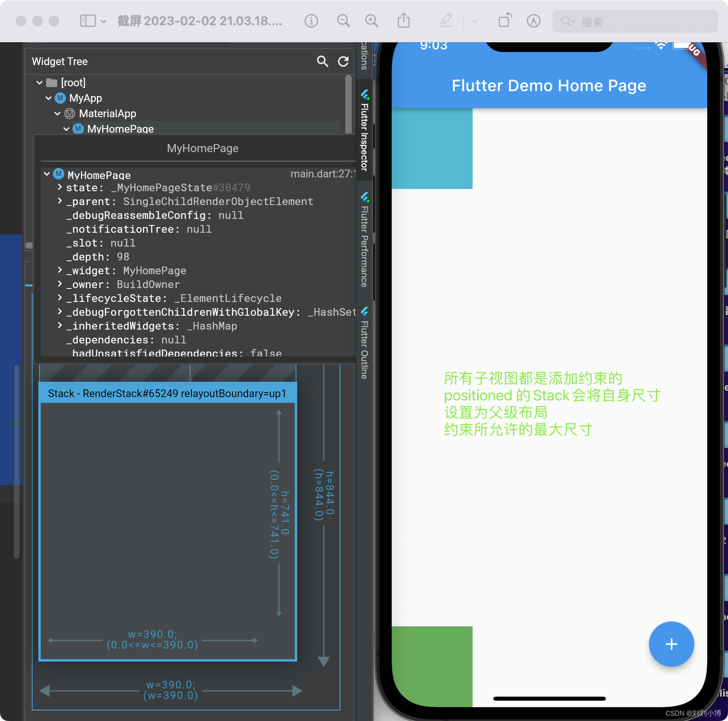Click the Flutter Demo Home Page title
This screenshot has height=721, width=728.
tap(549, 86)
